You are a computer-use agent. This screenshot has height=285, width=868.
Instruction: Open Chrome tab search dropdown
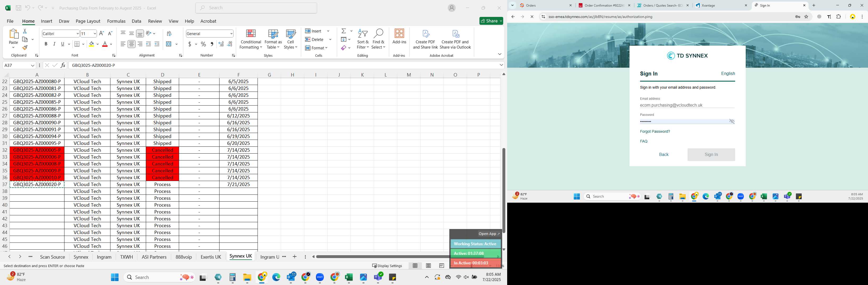point(512,5)
